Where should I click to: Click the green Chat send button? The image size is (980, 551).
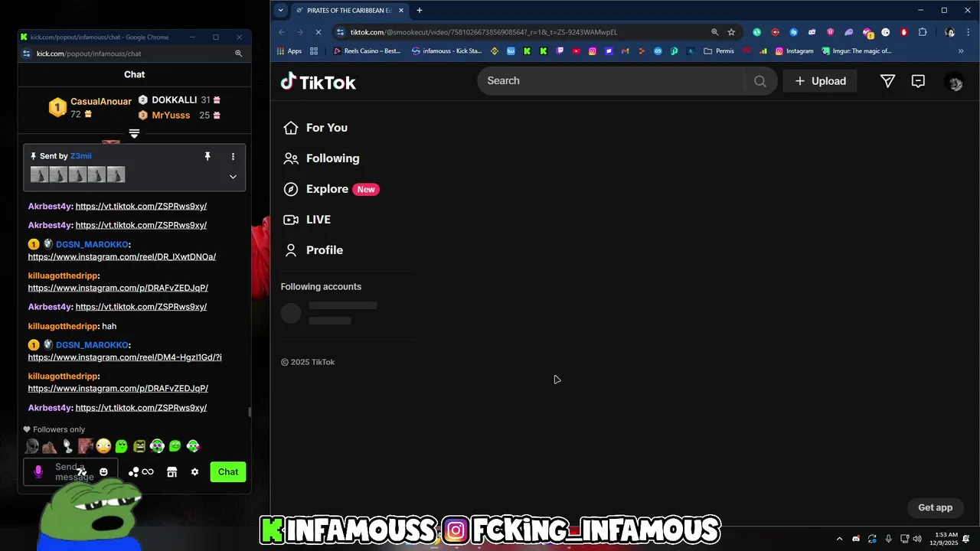click(228, 472)
